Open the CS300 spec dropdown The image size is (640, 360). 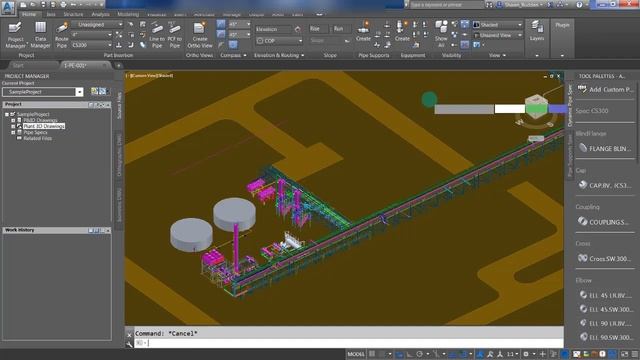click(x=91, y=45)
